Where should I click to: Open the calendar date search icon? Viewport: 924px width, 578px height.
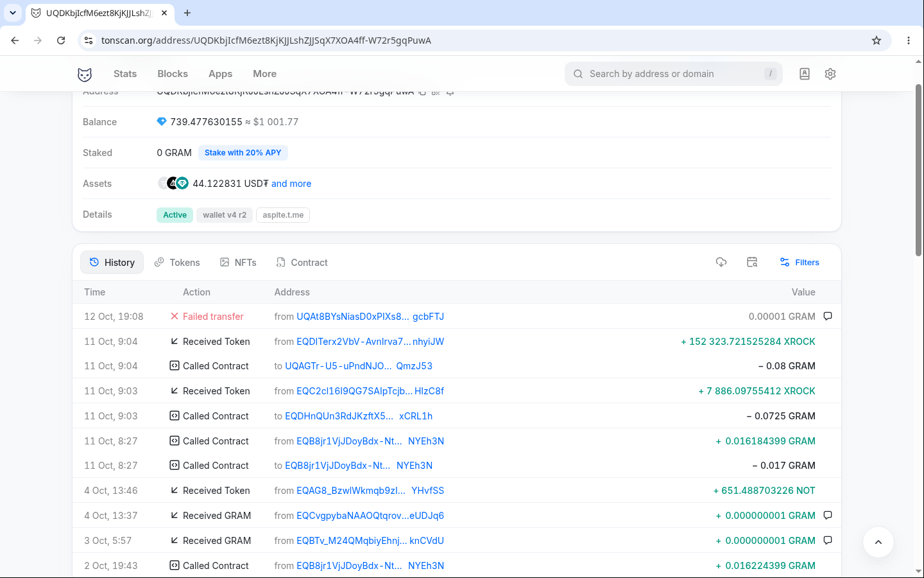(752, 262)
